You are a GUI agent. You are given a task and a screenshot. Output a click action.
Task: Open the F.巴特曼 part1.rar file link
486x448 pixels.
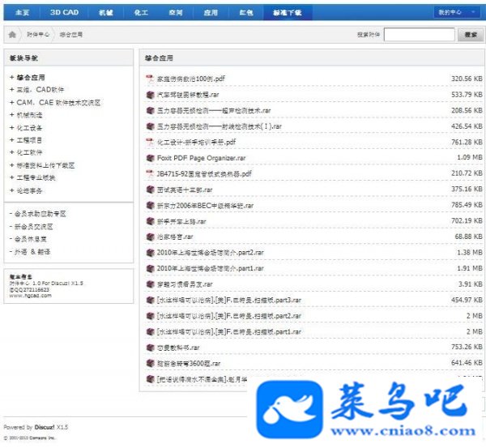coord(229,331)
